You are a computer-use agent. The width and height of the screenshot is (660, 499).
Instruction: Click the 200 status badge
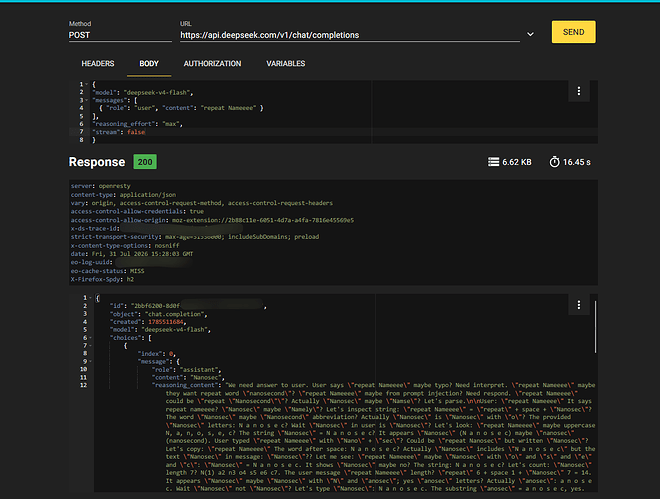tap(145, 162)
